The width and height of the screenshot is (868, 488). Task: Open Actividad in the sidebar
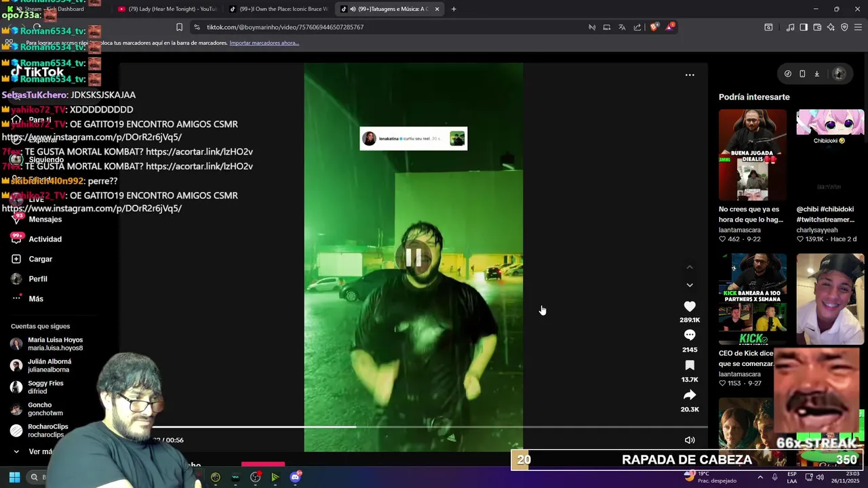click(x=45, y=239)
